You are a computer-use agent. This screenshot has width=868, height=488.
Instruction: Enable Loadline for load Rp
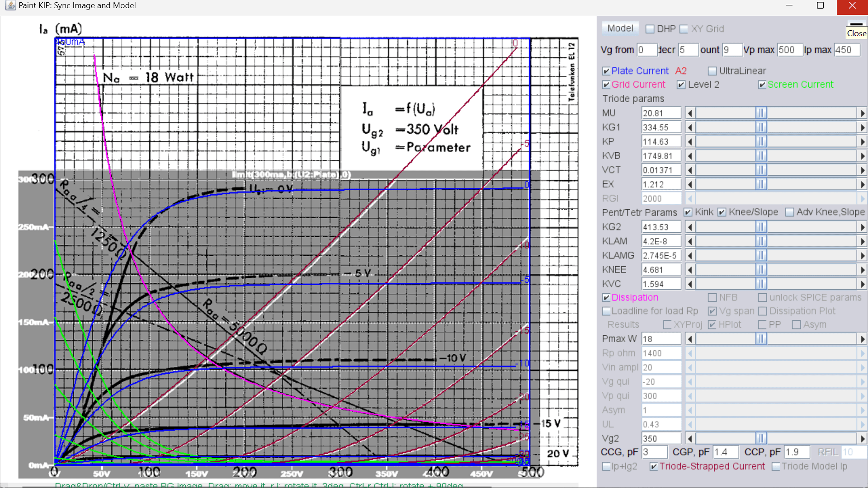(606, 311)
